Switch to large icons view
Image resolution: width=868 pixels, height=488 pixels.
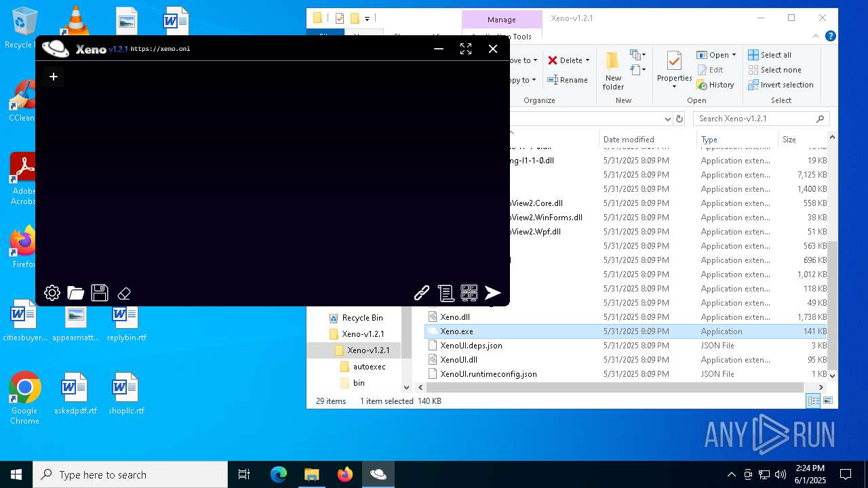(828, 401)
